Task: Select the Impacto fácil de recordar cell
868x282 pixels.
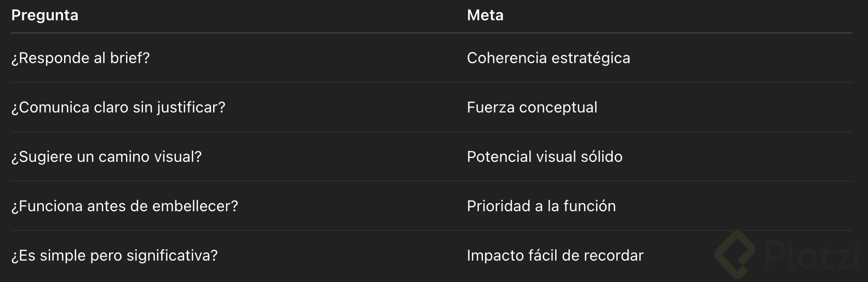Action: (555, 256)
